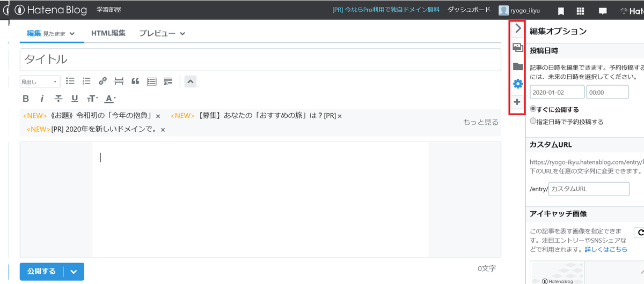Open the notifications speech bubble icon
The height and width of the screenshot is (284, 644).
coord(603,11)
